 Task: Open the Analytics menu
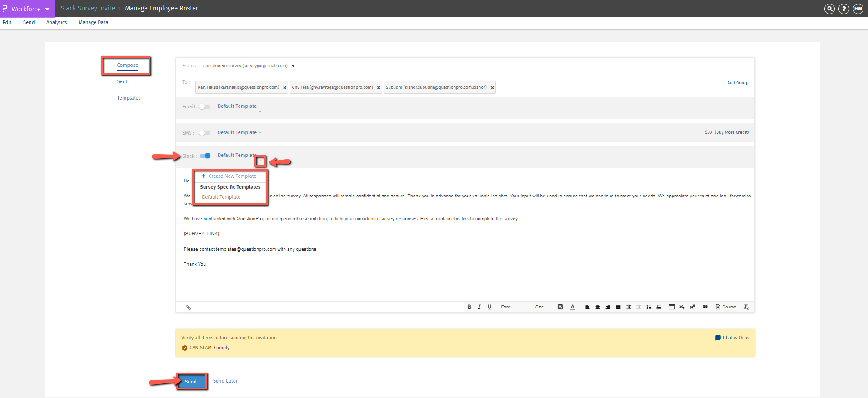[x=56, y=22]
